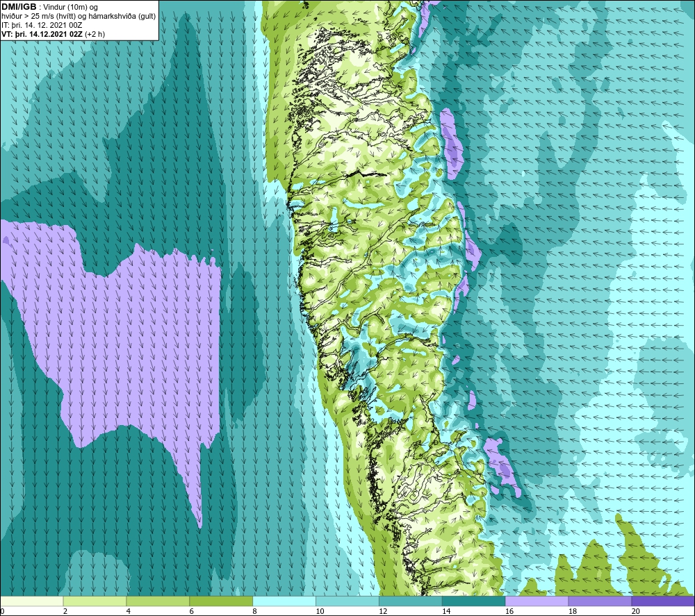This screenshot has height=616, width=695.
Task: Click the legend tick label '14'
Action: point(446,611)
